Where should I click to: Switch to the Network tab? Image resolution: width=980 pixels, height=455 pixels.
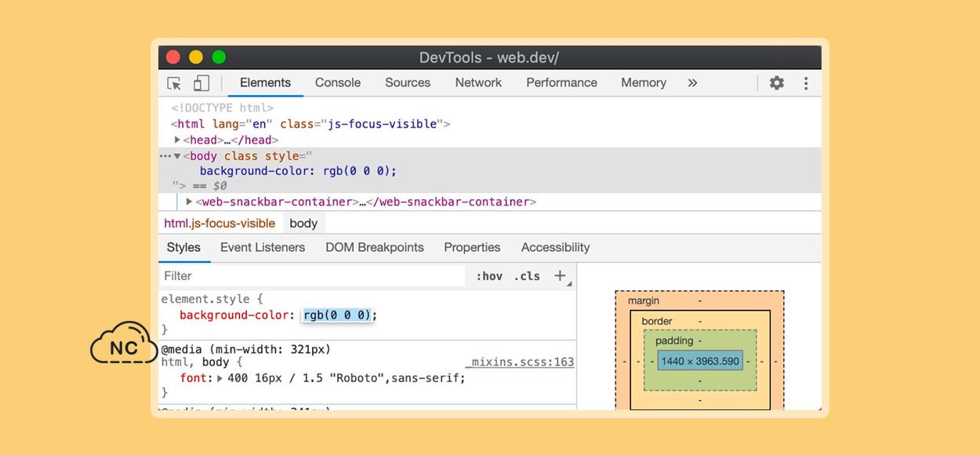pos(478,83)
